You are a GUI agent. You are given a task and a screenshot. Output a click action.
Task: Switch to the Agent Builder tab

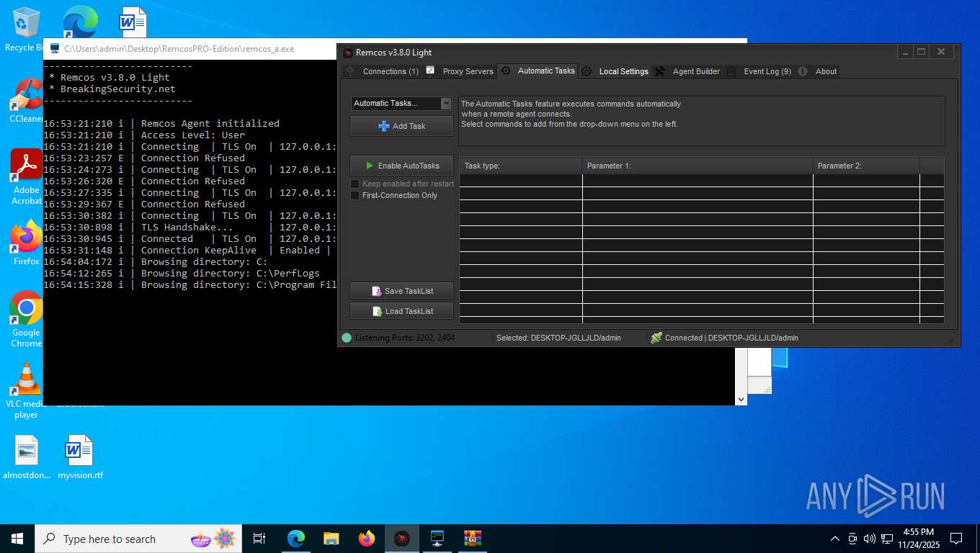pyautogui.click(x=696, y=71)
